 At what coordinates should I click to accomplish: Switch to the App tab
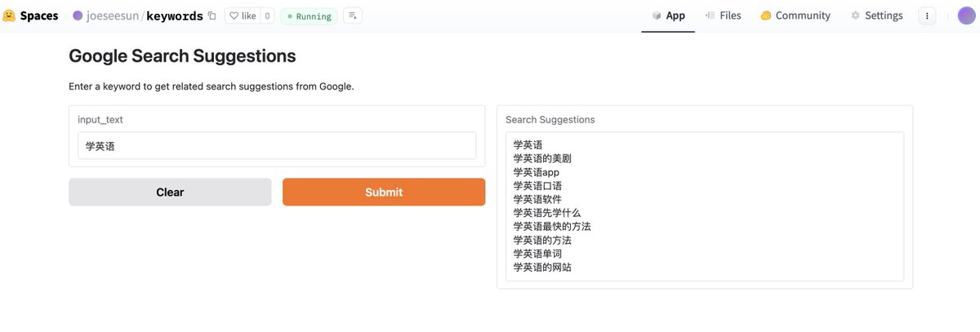coord(668,15)
